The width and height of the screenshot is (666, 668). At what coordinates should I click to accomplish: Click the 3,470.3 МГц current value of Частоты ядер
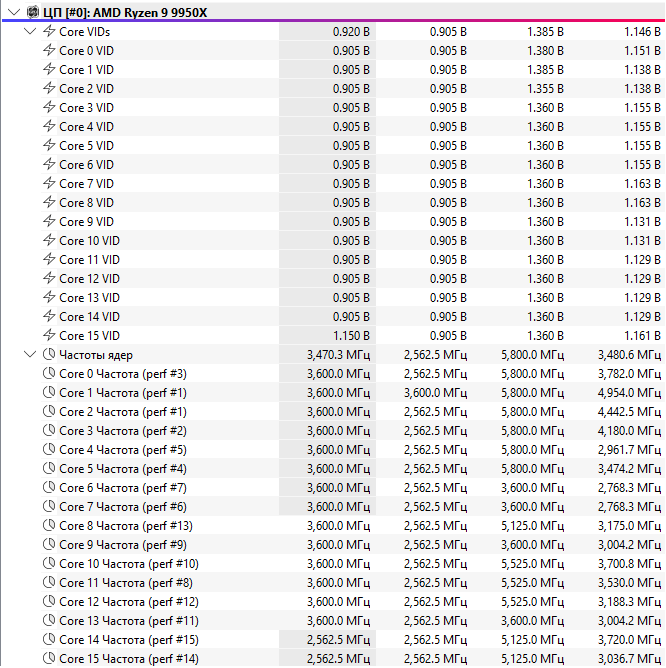pyautogui.click(x=338, y=355)
